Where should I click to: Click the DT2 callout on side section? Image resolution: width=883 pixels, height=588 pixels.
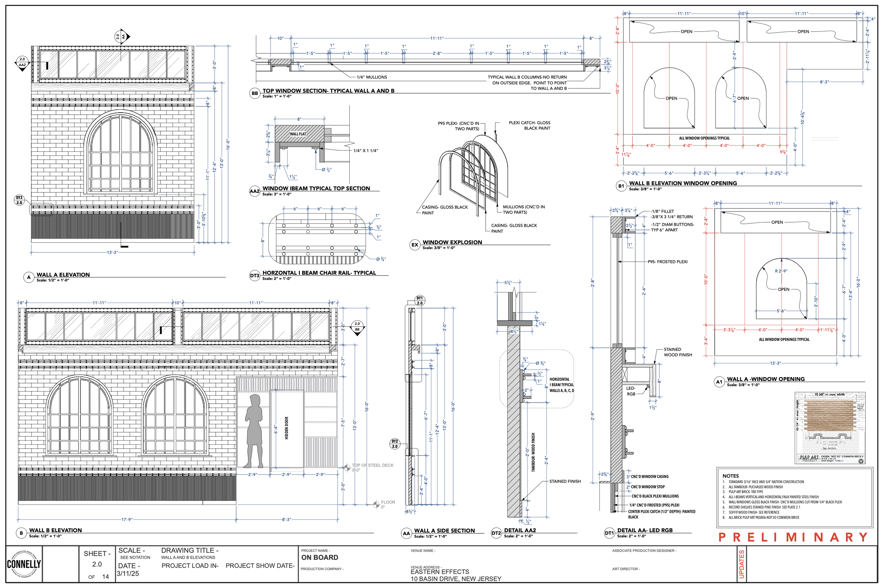coord(395,444)
